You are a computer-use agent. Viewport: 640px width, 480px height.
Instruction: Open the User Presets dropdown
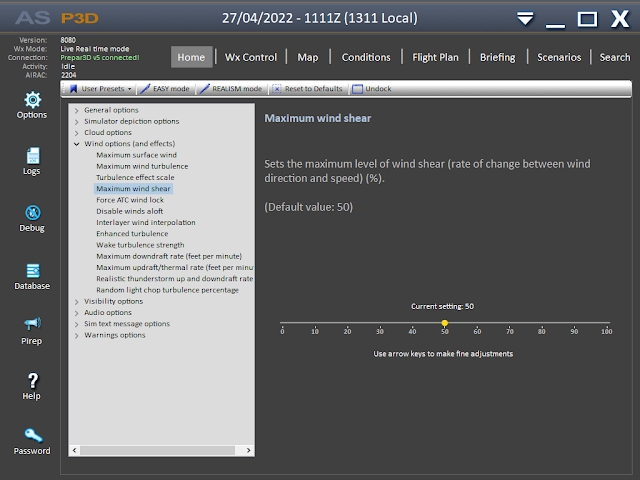[101, 89]
